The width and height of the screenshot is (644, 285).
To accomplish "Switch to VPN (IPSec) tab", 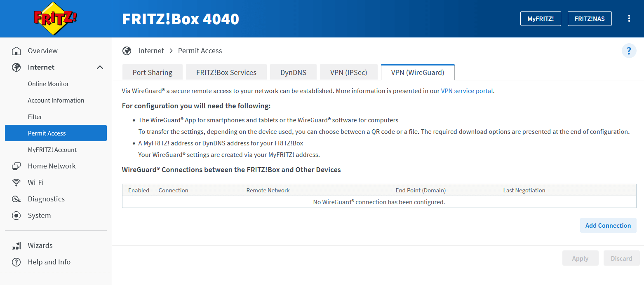I will tap(349, 72).
